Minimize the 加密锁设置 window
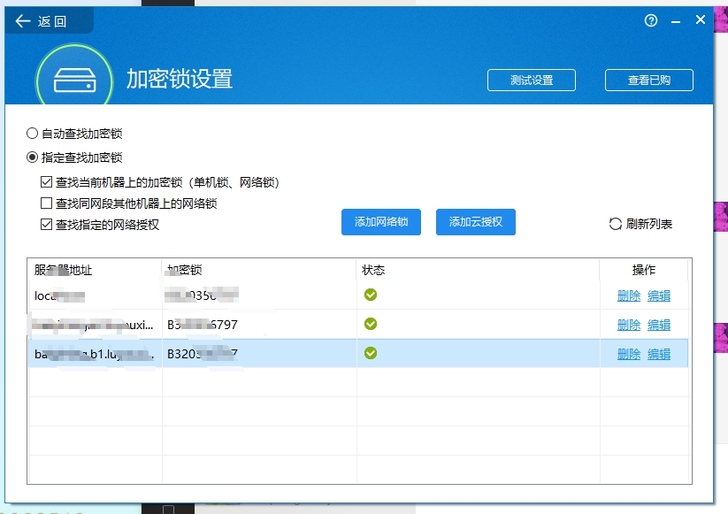The height and width of the screenshot is (514, 728). [676, 21]
